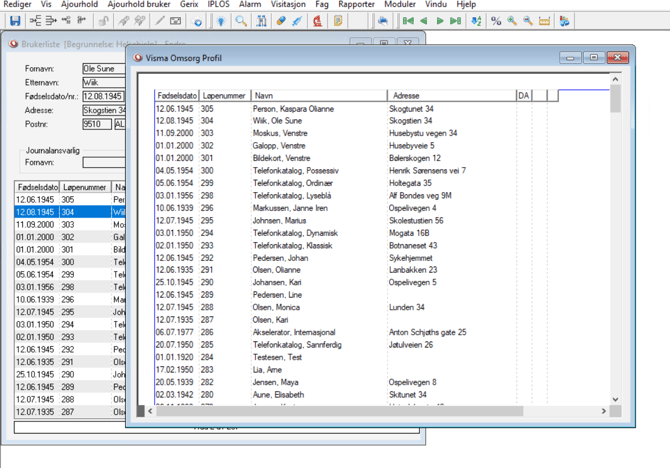Open the Rapporter menu

[x=356, y=5]
